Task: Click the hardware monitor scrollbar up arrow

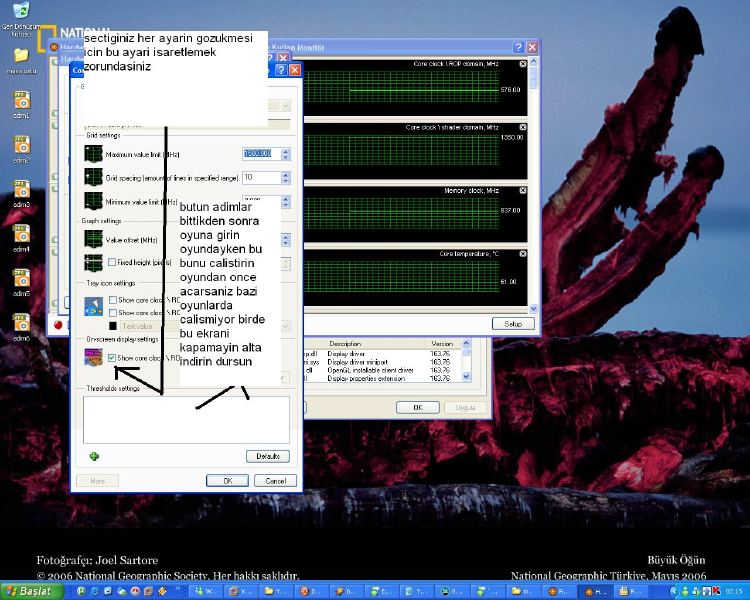Action: (x=533, y=62)
